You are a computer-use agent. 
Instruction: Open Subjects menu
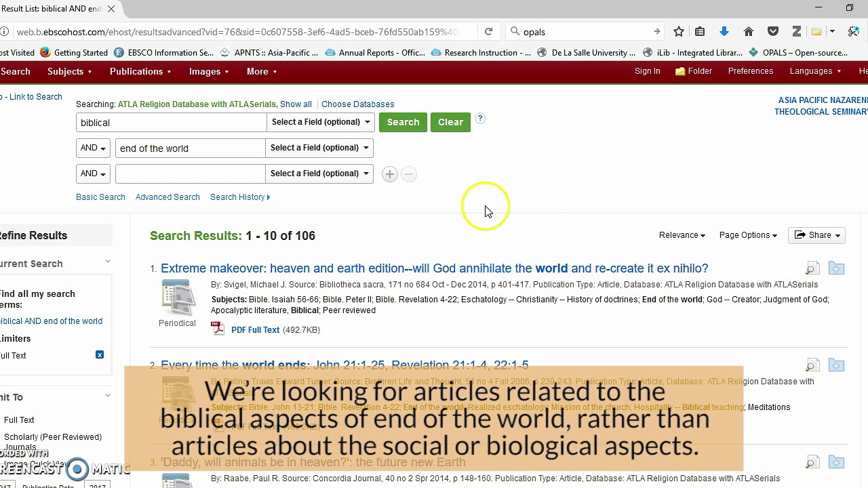point(69,71)
